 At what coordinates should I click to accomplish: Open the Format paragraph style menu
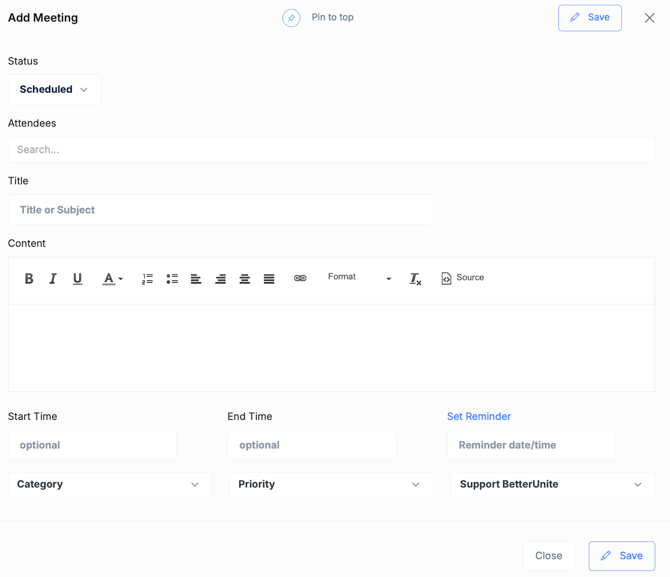359,278
